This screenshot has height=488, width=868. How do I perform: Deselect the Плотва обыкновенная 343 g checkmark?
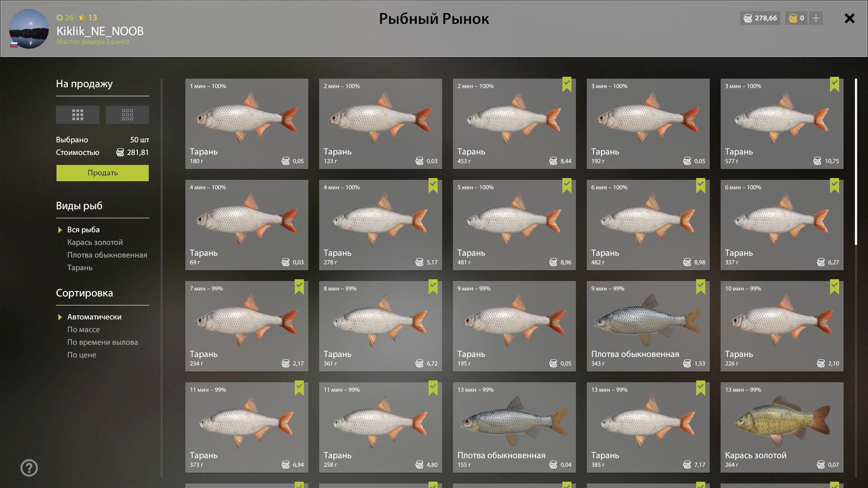pos(700,287)
